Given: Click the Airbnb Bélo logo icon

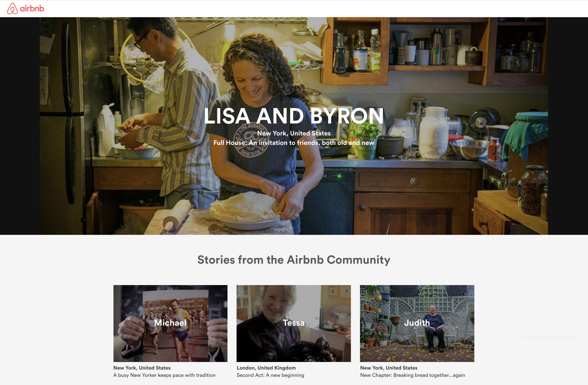Looking at the screenshot, I should coord(12,9).
